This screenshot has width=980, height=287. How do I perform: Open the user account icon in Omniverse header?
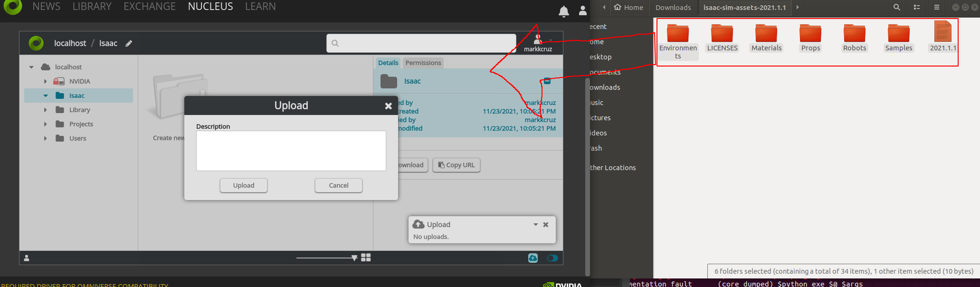(x=582, y=10)
